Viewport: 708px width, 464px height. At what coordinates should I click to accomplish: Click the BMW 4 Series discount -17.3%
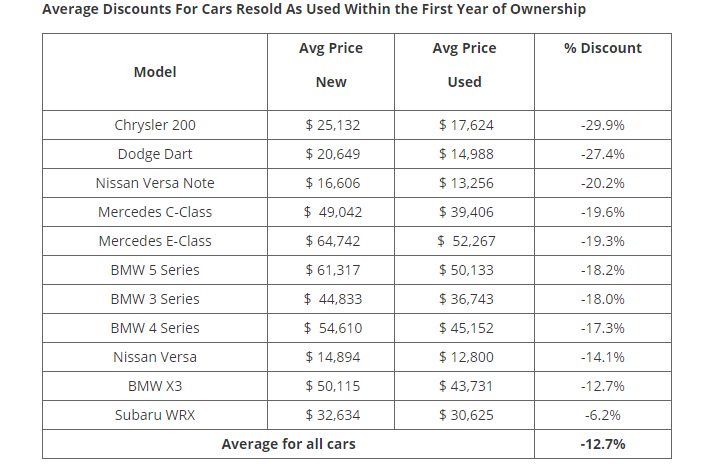tap(602, 328)
